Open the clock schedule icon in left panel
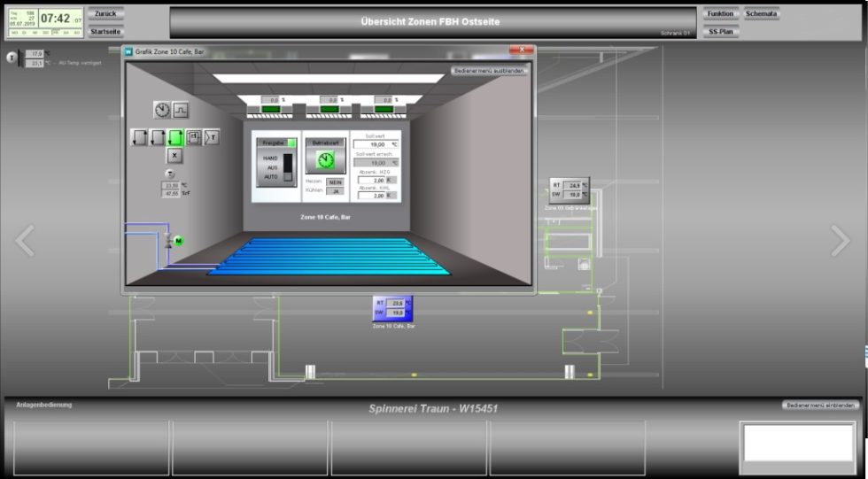Screen dimensions: 868x479 (x=162, y=110)
